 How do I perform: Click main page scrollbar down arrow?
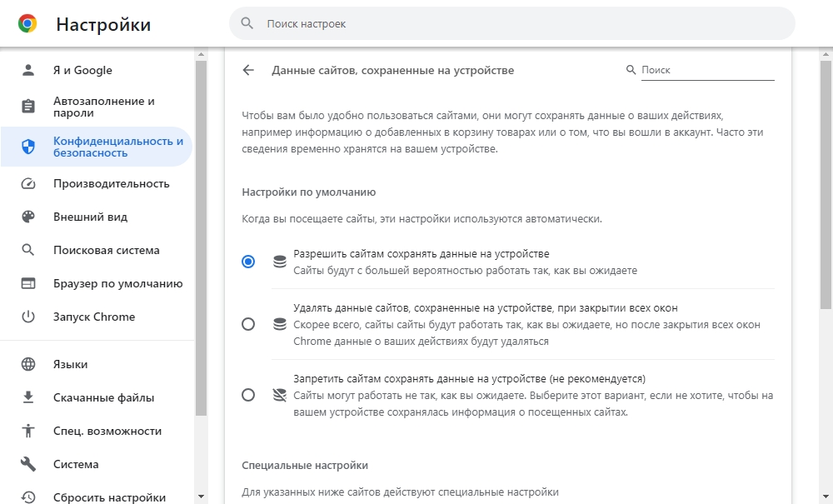coord(826,497)
